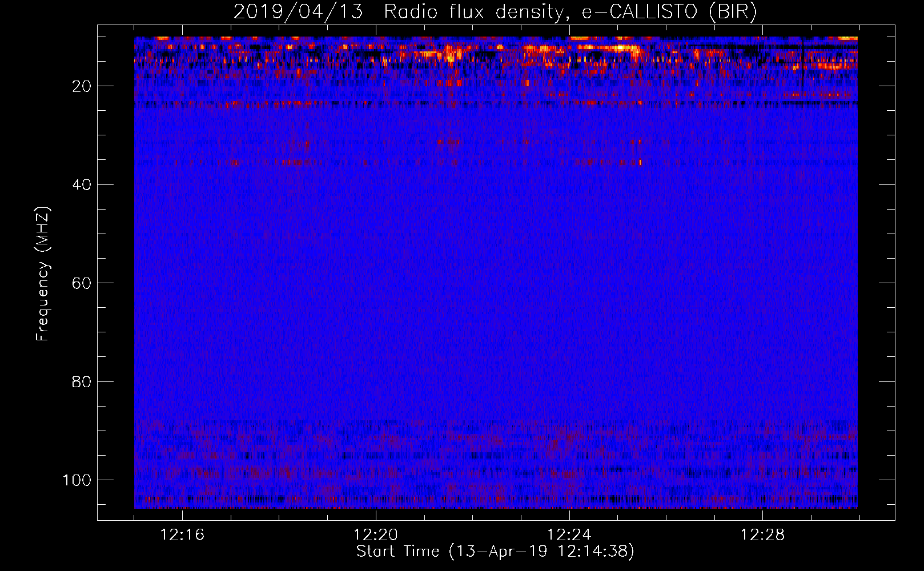
Task: Click the 'Start Time (13-Apr-19 12:14:38)' x-axis label
Action: 495,552
